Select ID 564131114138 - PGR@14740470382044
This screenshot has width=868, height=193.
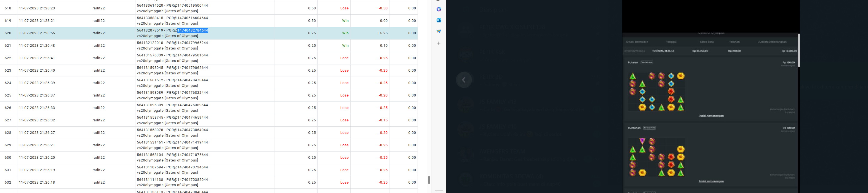172,180
